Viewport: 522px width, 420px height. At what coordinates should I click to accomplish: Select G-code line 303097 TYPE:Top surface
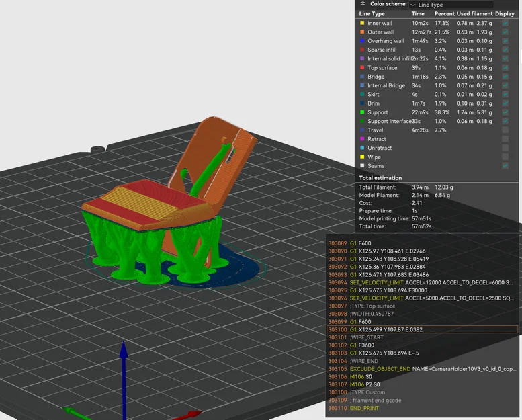click(x=422, y=306)
